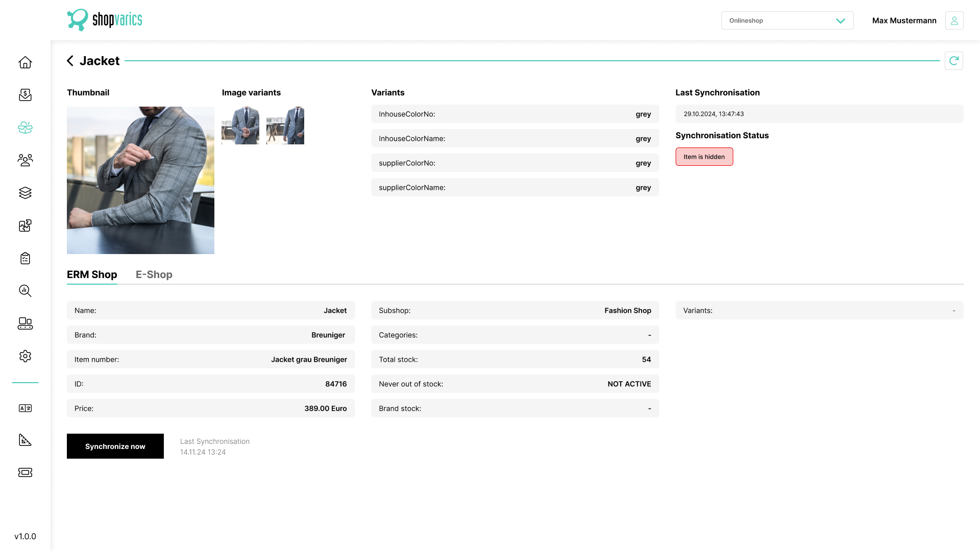Click the ID value 84716
980x551 pixels.
pyautogui.click(x=336, y=384)
